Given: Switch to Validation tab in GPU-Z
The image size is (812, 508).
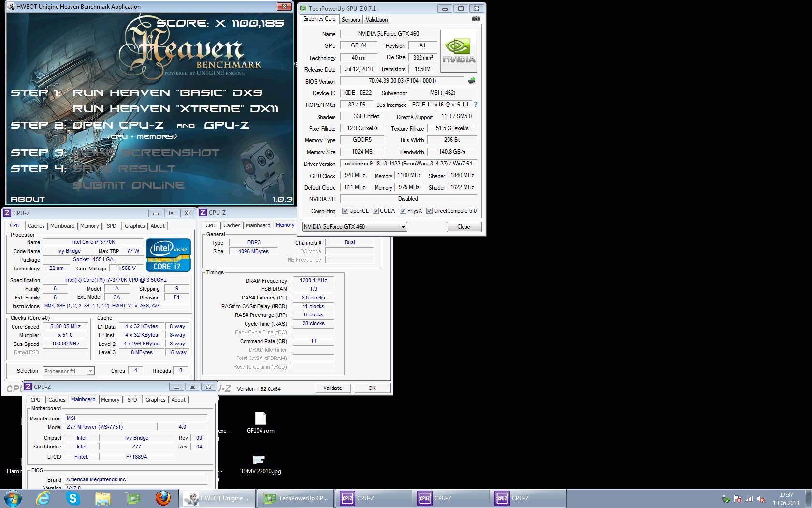Looking at the screenshot, I should 377,20.
